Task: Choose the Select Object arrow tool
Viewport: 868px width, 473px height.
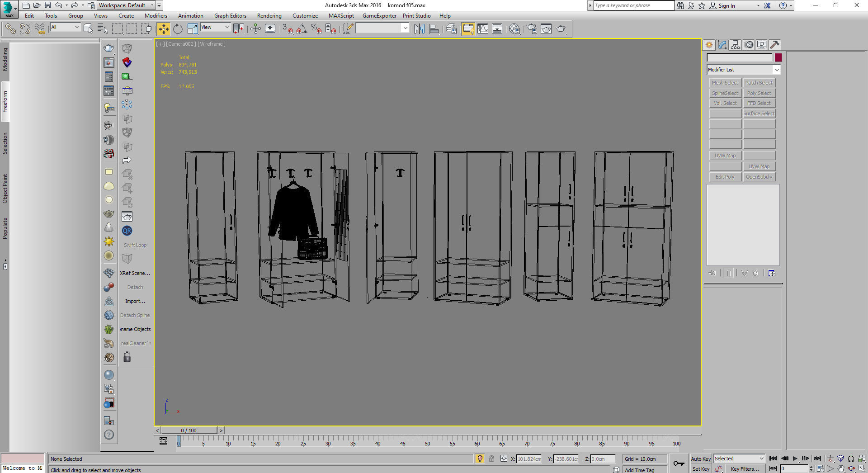Action: click(x=88, y=29)
